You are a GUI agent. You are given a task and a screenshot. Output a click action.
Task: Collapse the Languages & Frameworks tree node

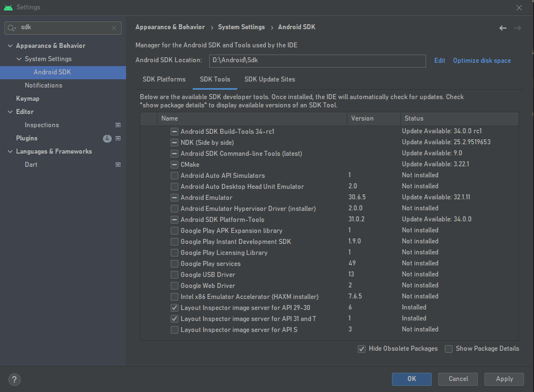(10, 151)
